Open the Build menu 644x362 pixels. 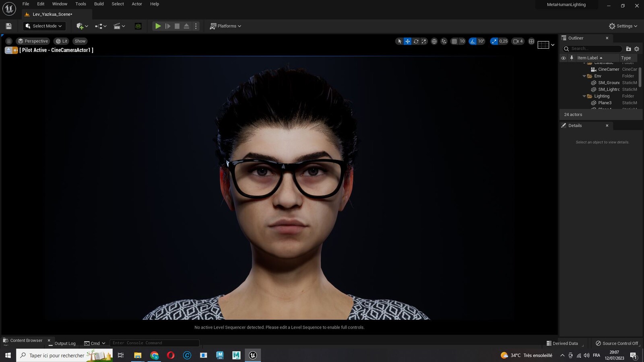[x=99, y=4]
